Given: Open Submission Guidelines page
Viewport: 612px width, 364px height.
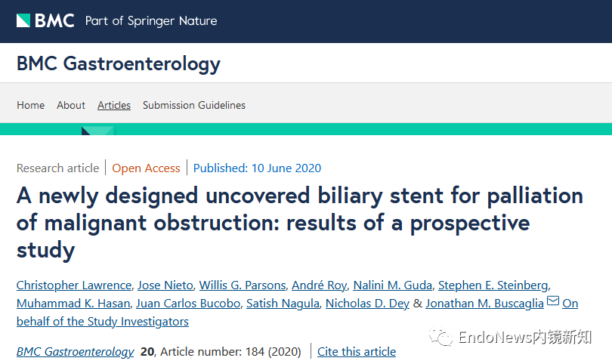Looking at the screenshot, I should (x=194, y=105).
